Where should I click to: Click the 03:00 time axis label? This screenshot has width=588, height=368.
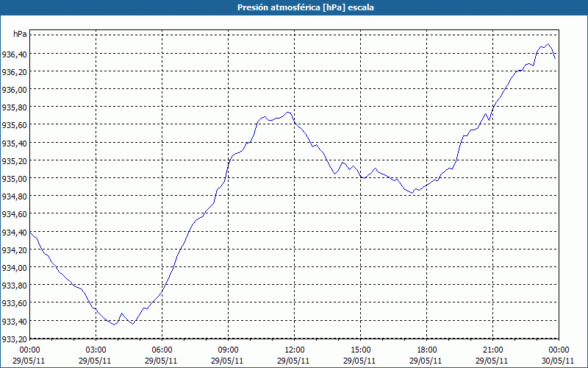point(96,350)
